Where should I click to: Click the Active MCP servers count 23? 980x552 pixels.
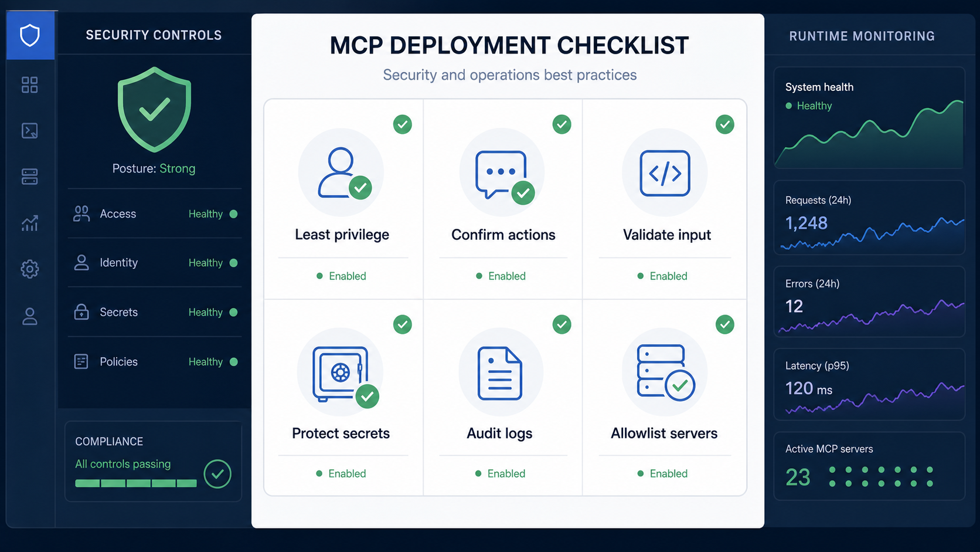pos(798,478)
